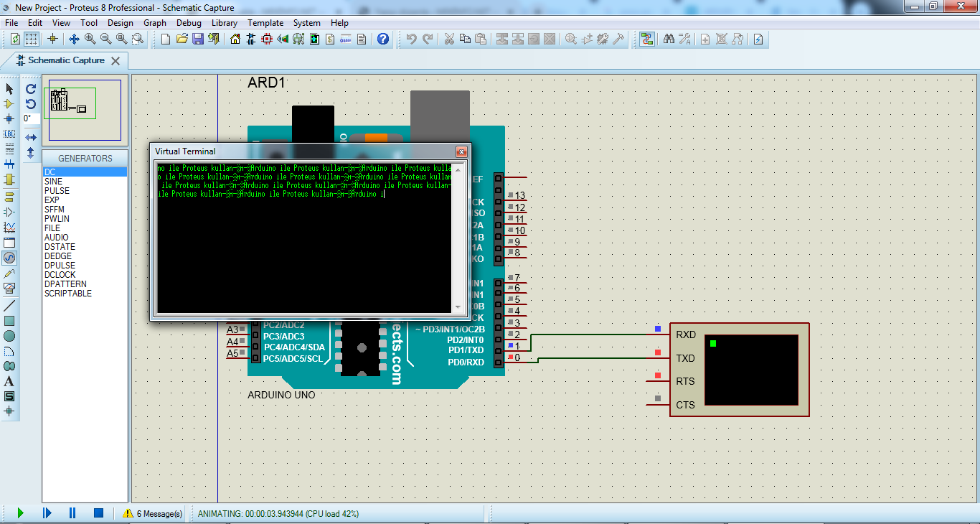Click the schematic overview thumbnail

85,110
